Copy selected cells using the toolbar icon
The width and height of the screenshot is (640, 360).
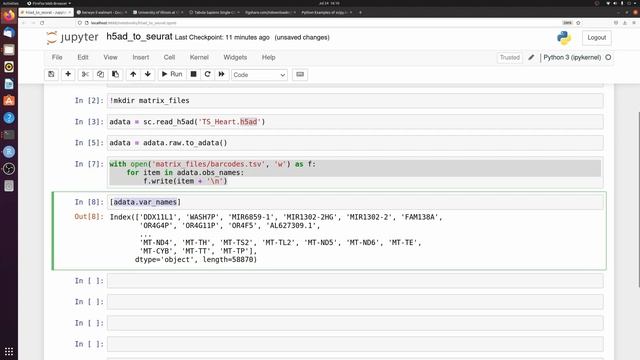point(100,74)
